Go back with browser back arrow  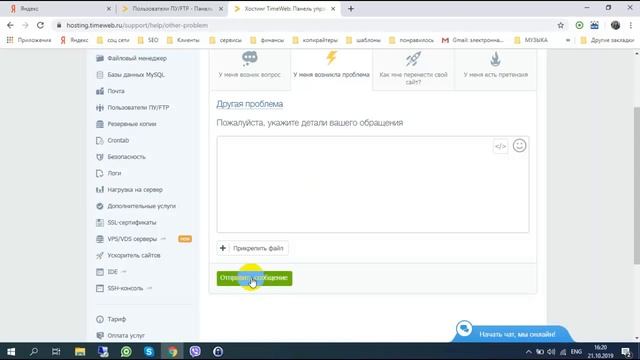point(10,25)
